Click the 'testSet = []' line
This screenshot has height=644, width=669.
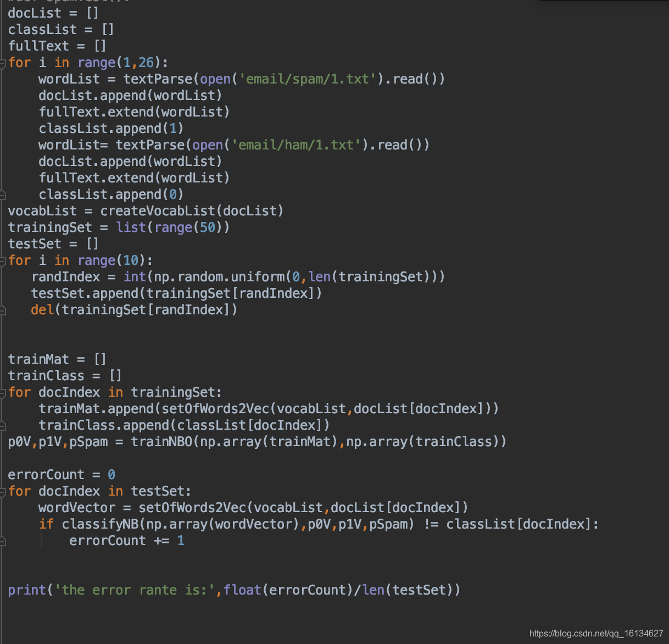click(x=53, y=244)
